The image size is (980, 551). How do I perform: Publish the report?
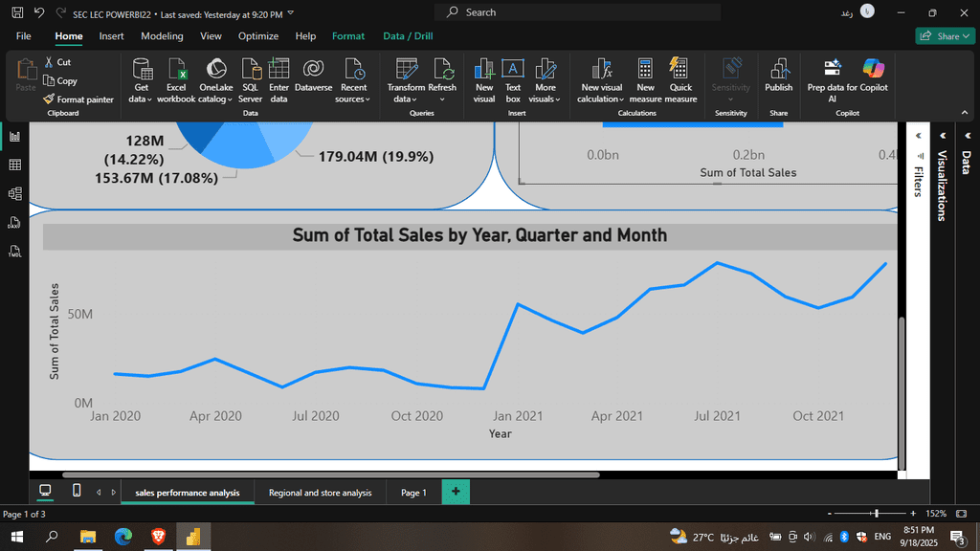point(778,76)
